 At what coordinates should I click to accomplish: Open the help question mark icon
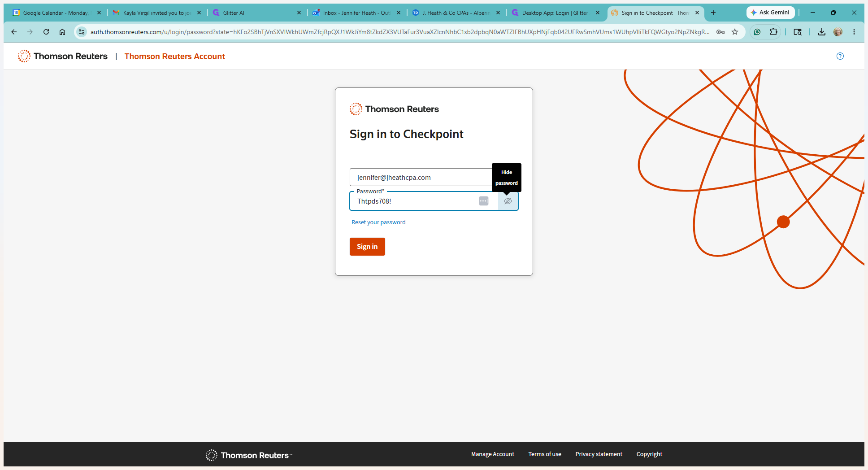pos(840,56)
